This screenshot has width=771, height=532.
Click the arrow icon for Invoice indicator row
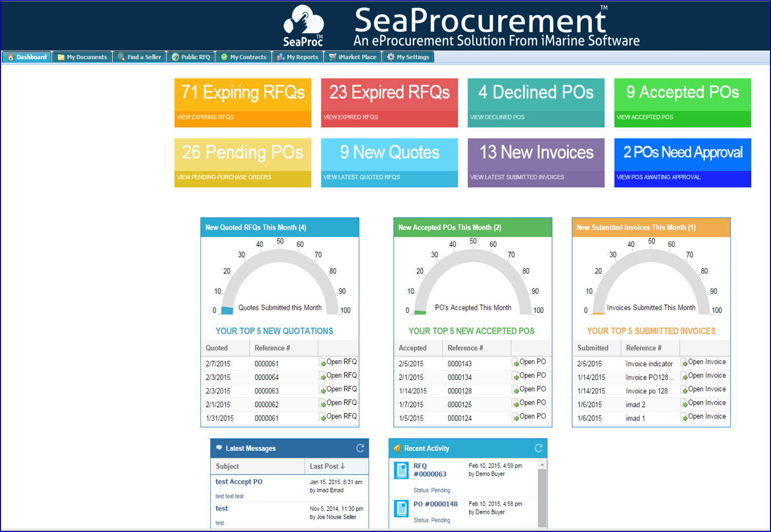684,363
